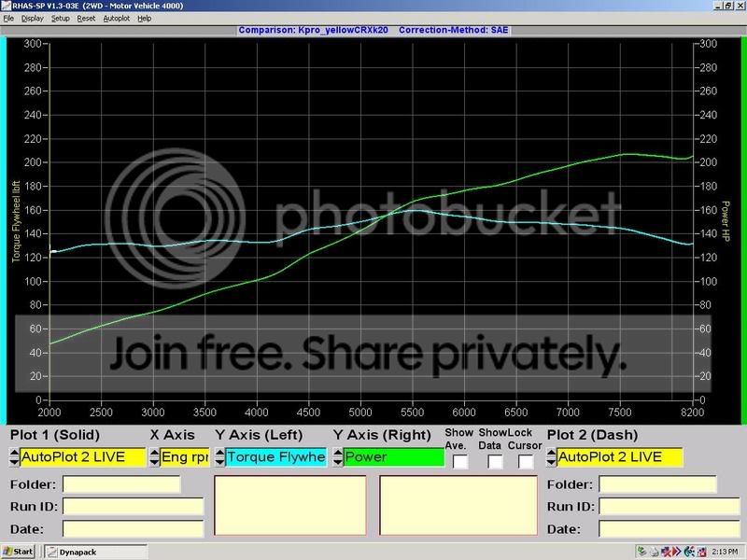The height and width of the screenshot is (560, 747).
Task: Click the red and blue double-chevron tray icon
Action: point(677,552)
